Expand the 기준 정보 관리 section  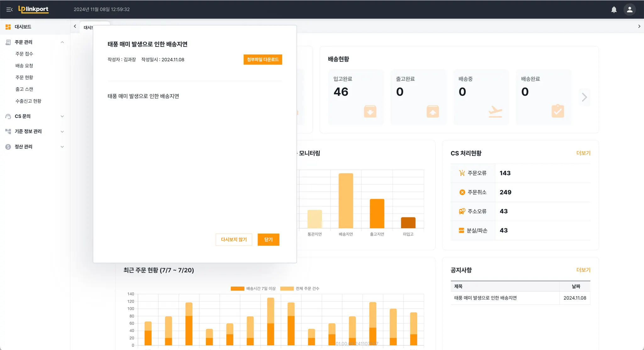click(x=62, y=131)
